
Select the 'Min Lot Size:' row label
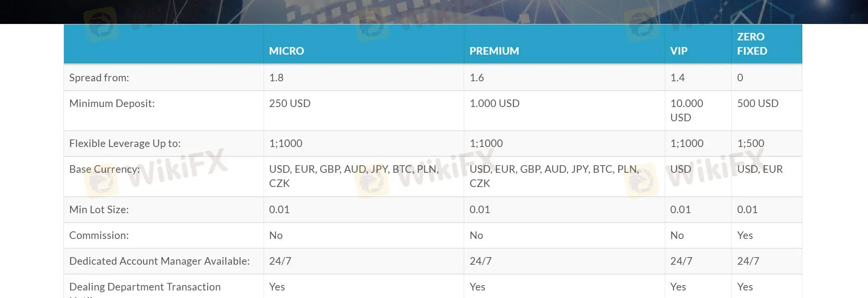pyautogui.click(x=99, y=210)
